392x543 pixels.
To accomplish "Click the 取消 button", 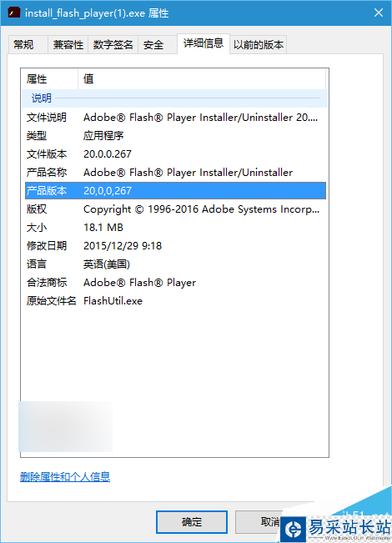I will (269, 522).
